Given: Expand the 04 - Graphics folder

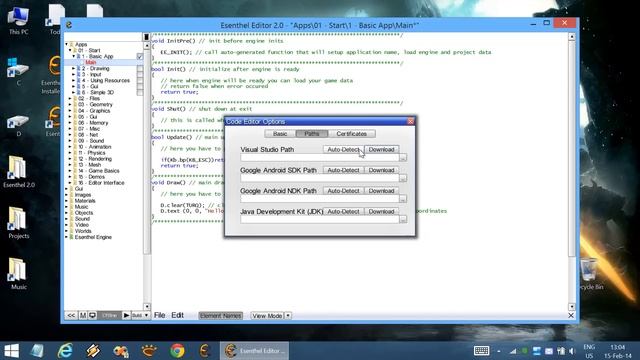Looking at the screenshot, I should [70, 111].
